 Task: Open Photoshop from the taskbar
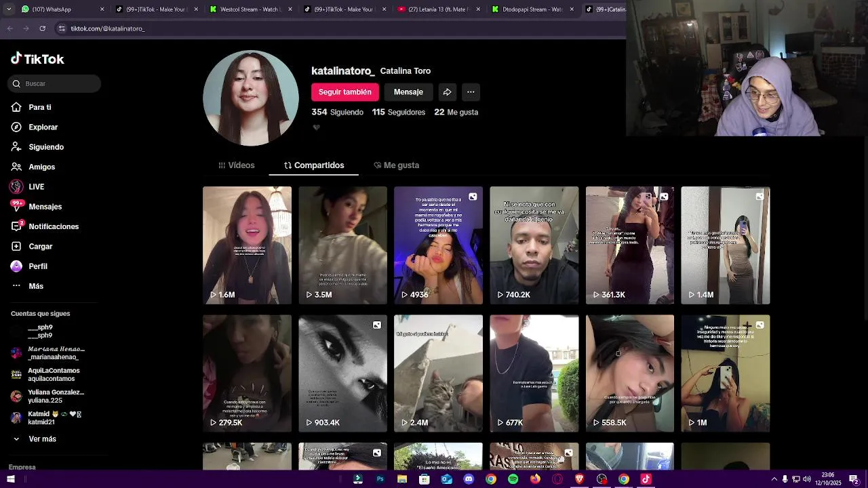(x=380, y=479)
